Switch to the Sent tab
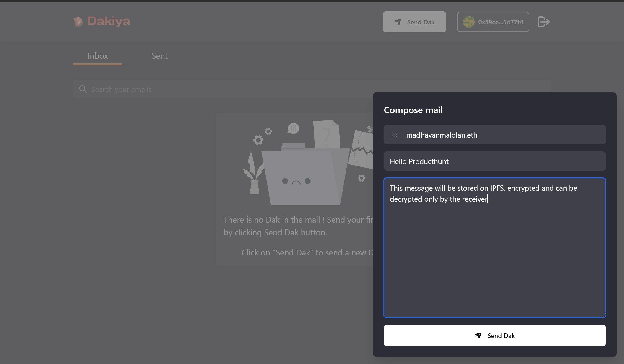This screenshot has width=624, height=364. point(159,56)
